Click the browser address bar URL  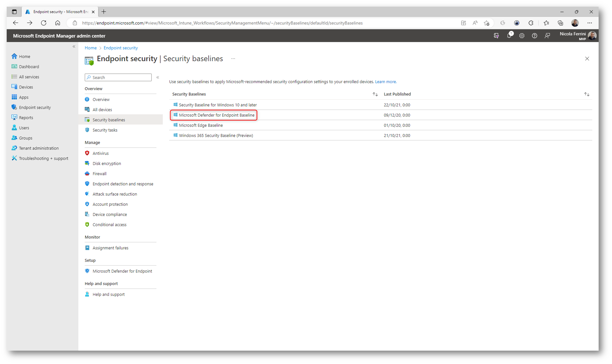pyautogui.click(x=222, y=23)
